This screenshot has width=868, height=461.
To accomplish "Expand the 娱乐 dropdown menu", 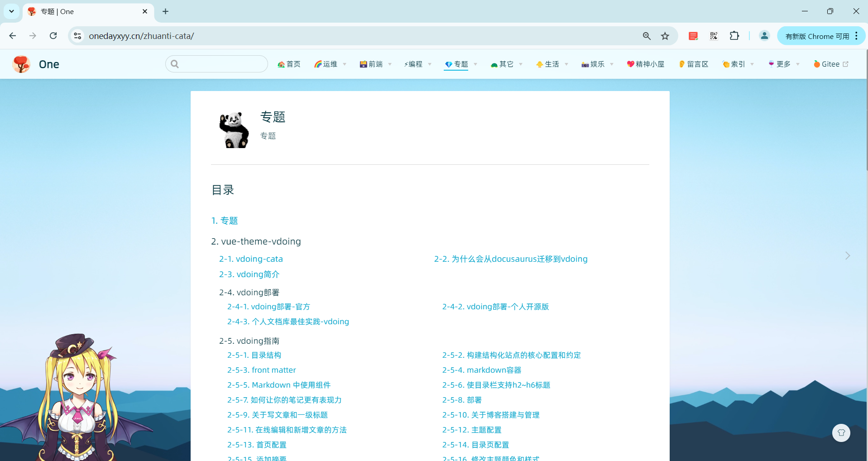I will click(597, 64).
